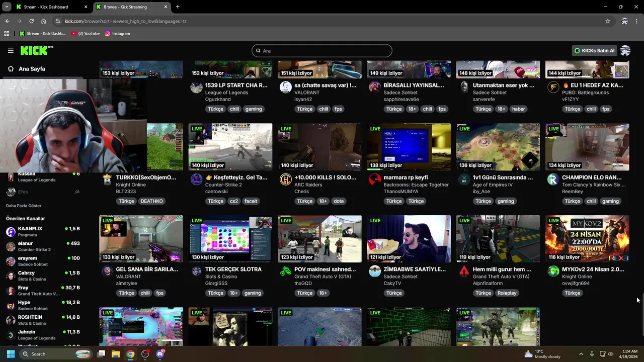
Task: Open Alpnfinalform channel avatar
Action: [x=464, y=271]
